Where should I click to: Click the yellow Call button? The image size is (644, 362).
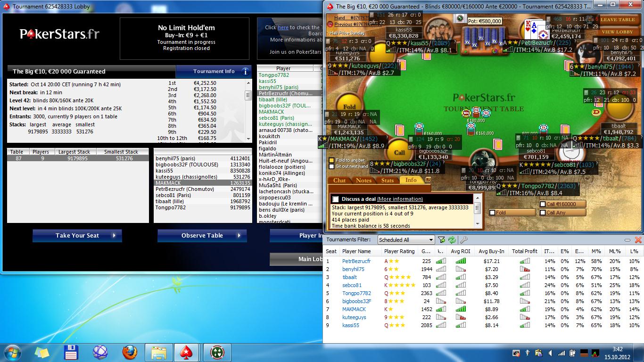tap(399, 152)
